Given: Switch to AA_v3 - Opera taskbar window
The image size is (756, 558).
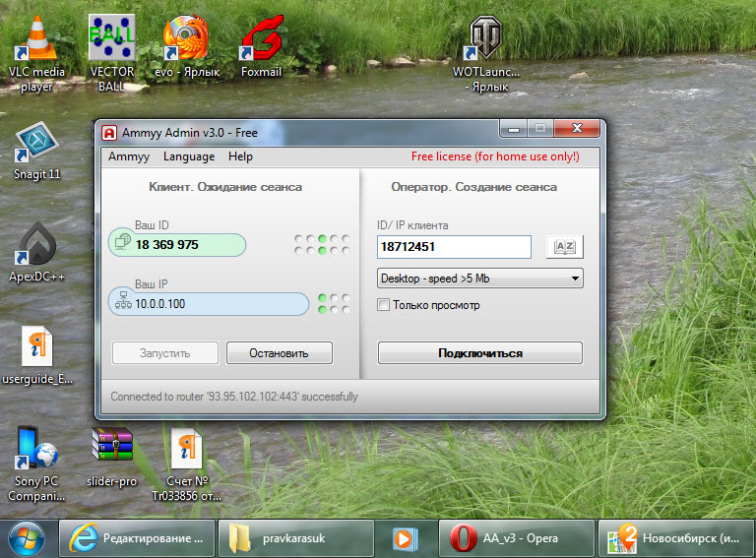Looking at the screenshot, I should (517, 538).
